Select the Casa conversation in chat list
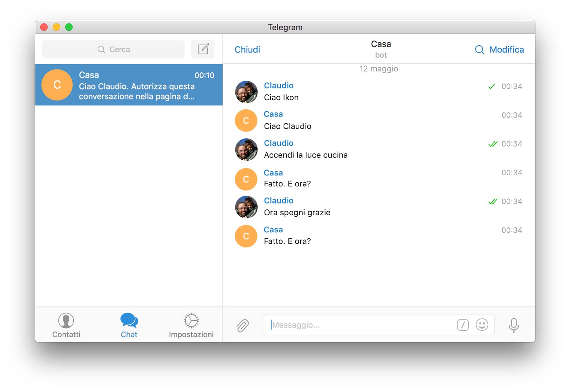This screenshot has width=570, height=392. click(x=129, y=85)
